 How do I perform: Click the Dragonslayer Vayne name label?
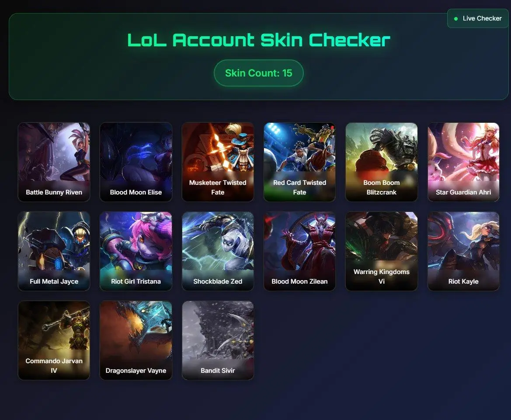[136, 371]
